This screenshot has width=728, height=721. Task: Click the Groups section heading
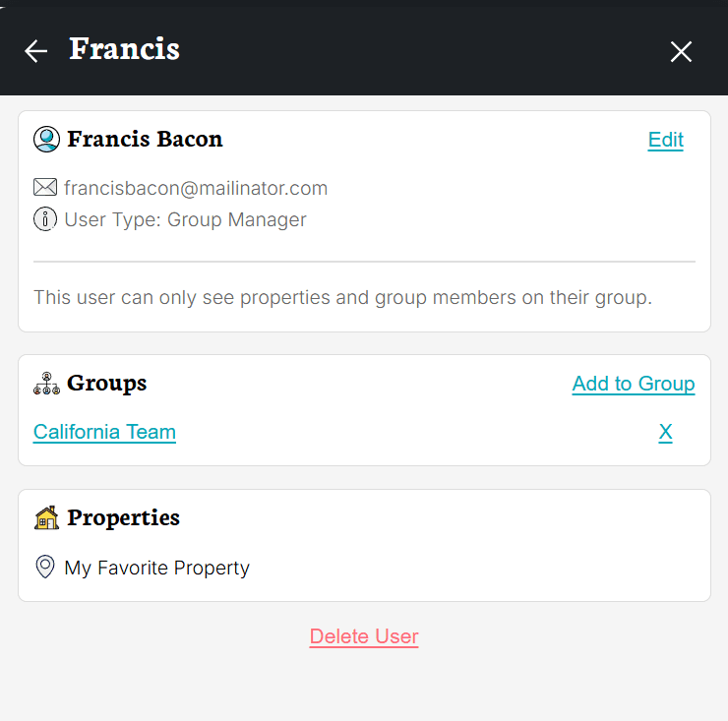coord(106,384)
